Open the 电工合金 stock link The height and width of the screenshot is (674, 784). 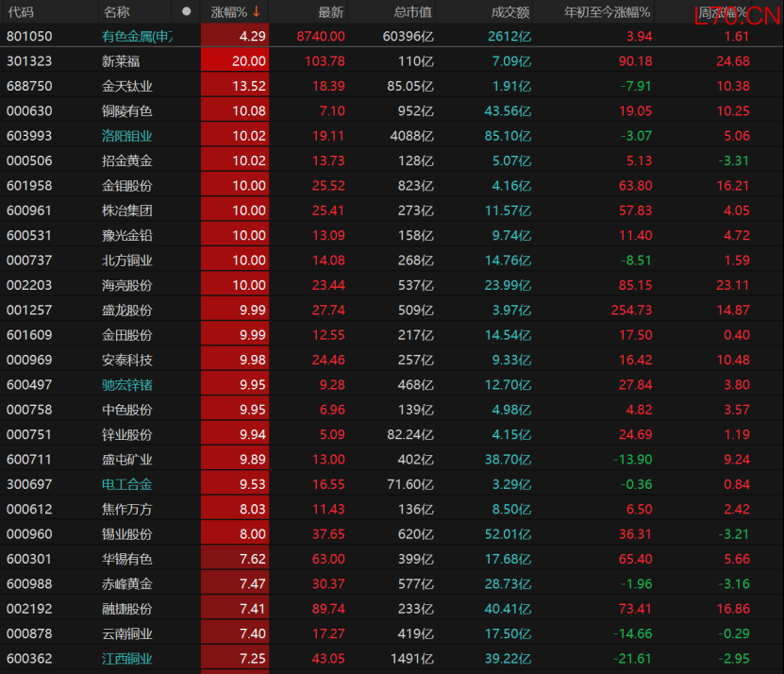pyautogui.click(x=127, y=484)
